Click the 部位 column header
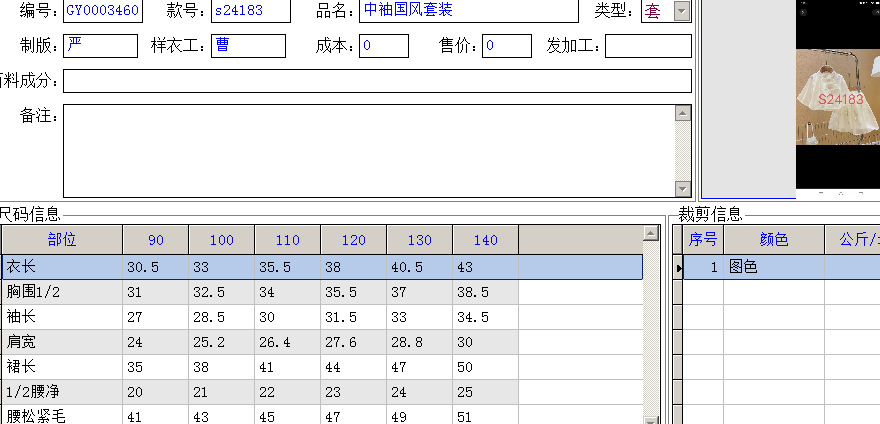 click(62, 240)
